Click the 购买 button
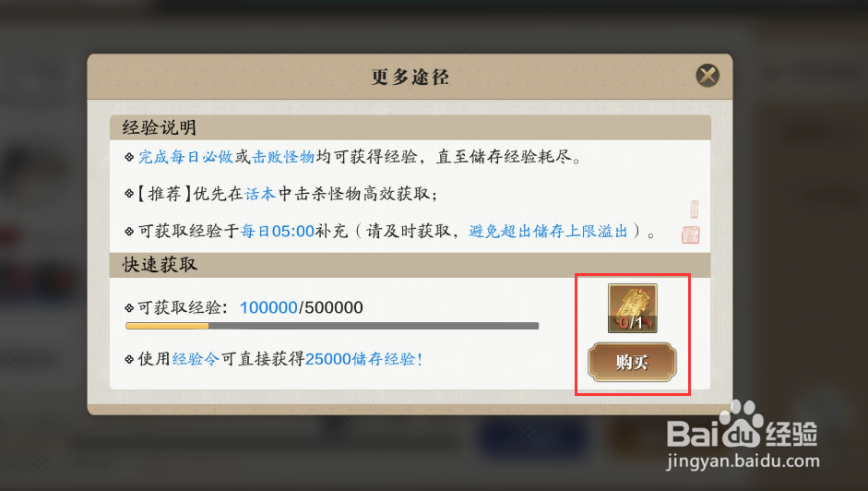 pos(632,363)
